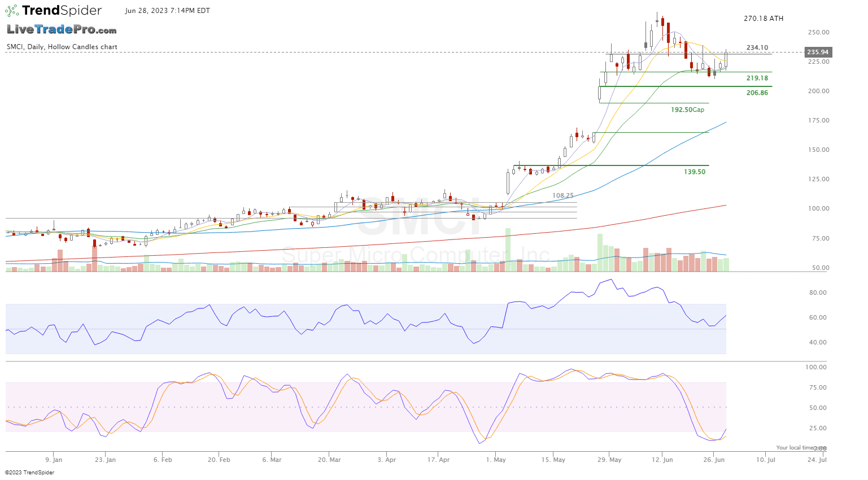Click the Your local time zone note
The width and height of the screenshot is (868, 480).
[801, 448]
